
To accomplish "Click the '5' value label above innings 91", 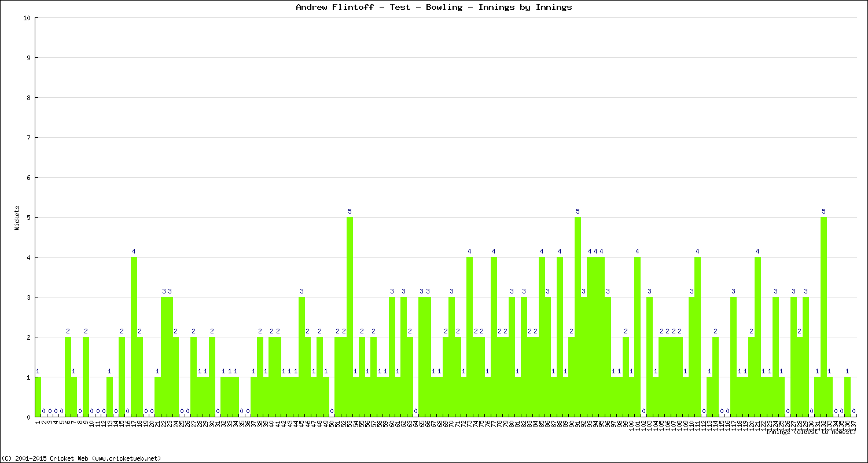I will coord(578,211).
